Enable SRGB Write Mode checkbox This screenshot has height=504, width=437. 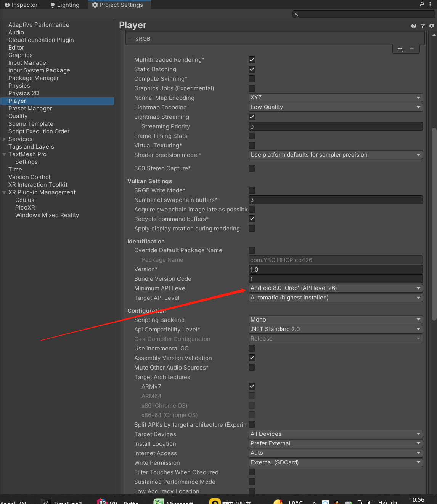(252, 190)
